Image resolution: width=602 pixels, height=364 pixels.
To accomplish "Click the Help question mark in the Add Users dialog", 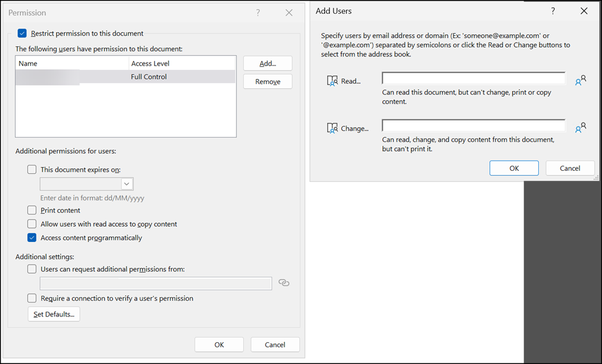I will [x=553, y=11].
